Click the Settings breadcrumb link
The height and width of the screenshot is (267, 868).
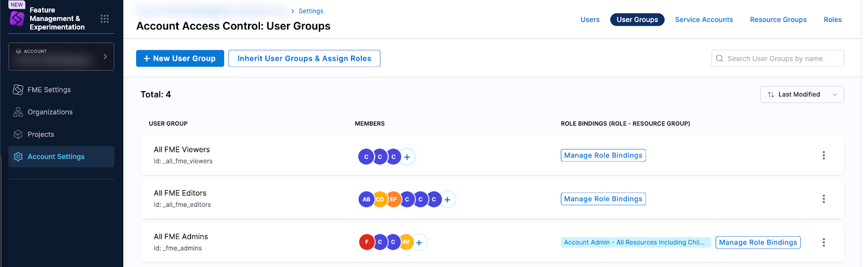(311, 11)
